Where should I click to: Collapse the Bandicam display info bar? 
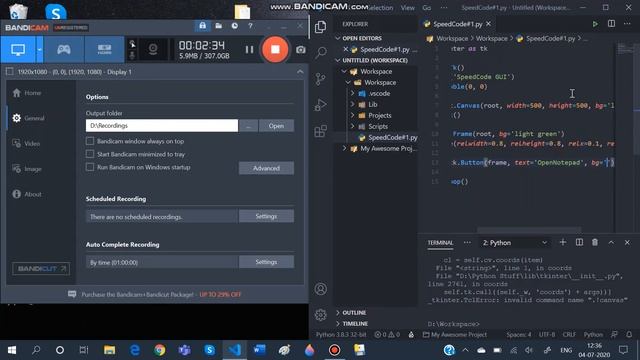[x=300, y=72]
